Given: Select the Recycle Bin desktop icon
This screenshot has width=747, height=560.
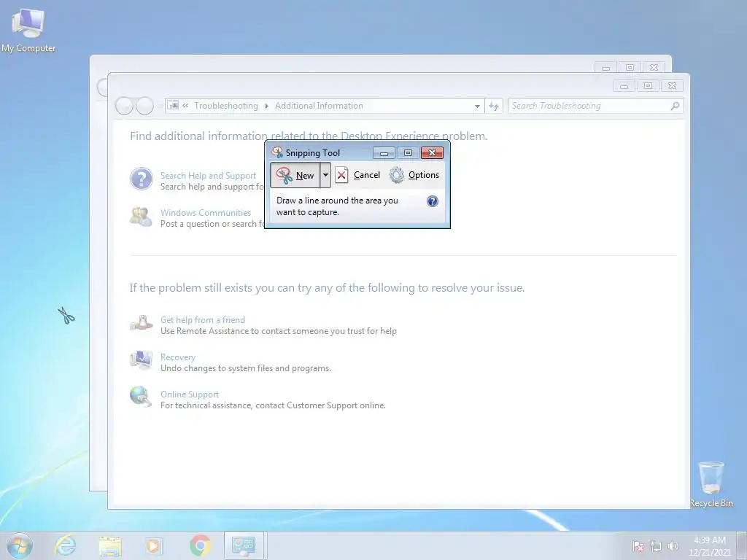Looking at the screenshot, I should click(711, 484).
